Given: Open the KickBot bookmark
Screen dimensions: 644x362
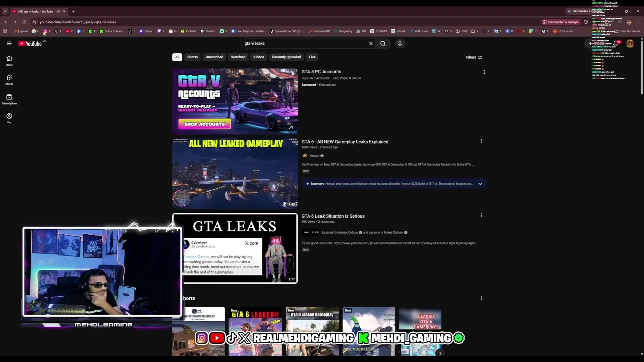Looking at the screenshot, I should point(188,31).
